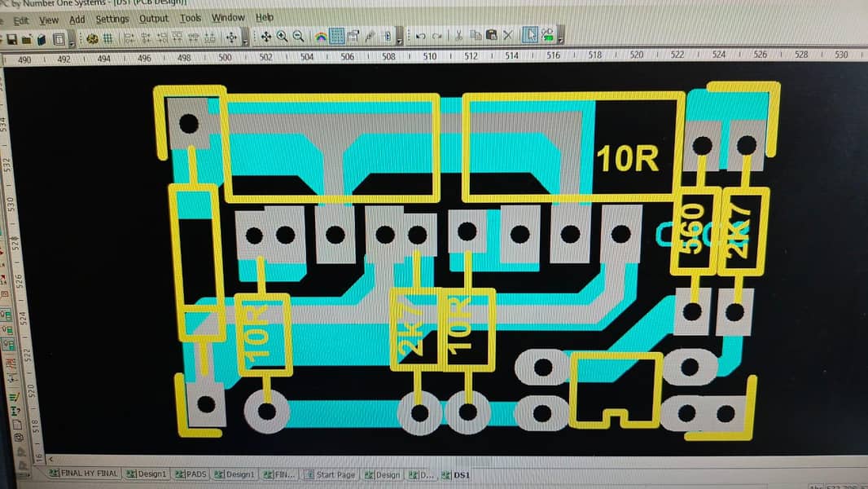Toggle the highlighted blue grid display button

pos(336,36)
